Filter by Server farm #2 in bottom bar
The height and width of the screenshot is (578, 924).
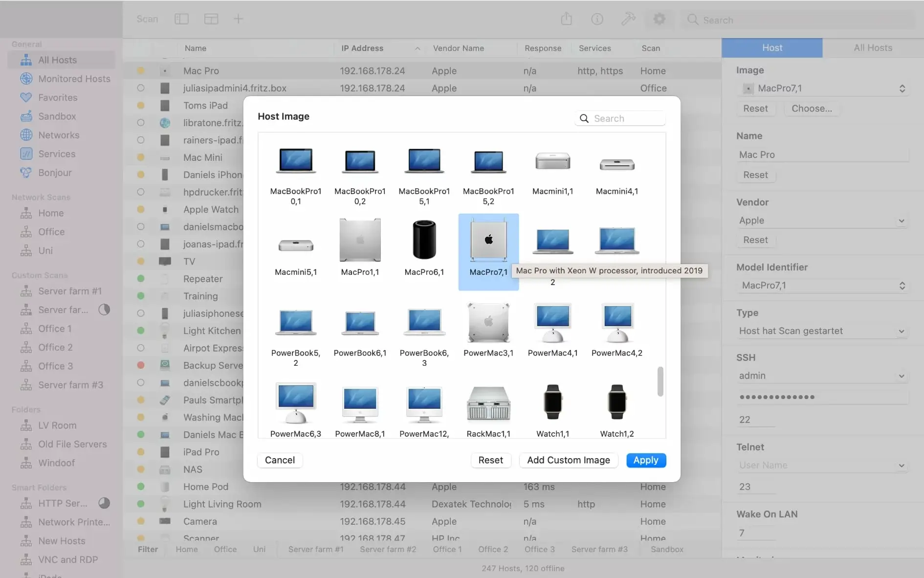pos(388,550)
